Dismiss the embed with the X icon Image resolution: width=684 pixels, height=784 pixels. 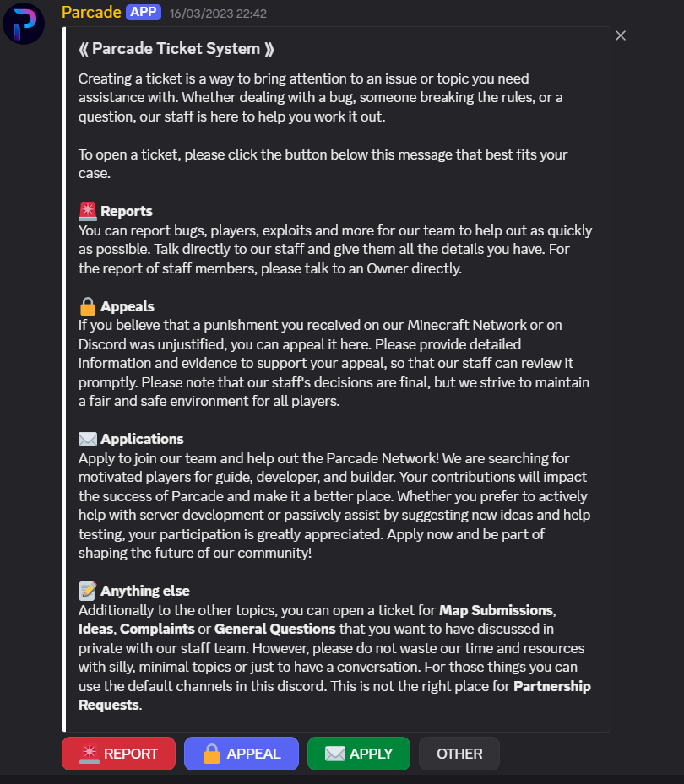(621, 35)
